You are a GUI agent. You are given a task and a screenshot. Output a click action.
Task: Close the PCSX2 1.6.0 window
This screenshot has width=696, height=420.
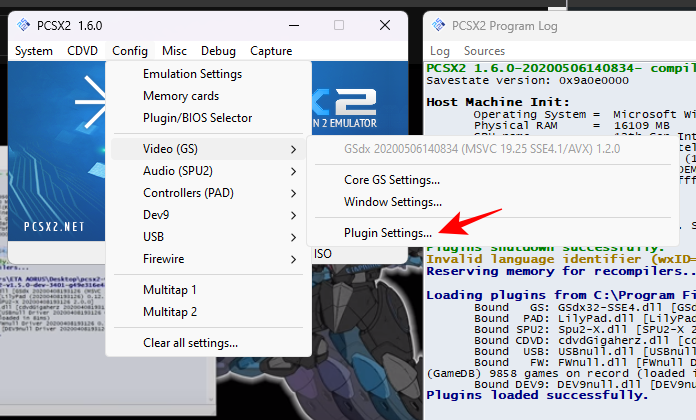point(385,25)
